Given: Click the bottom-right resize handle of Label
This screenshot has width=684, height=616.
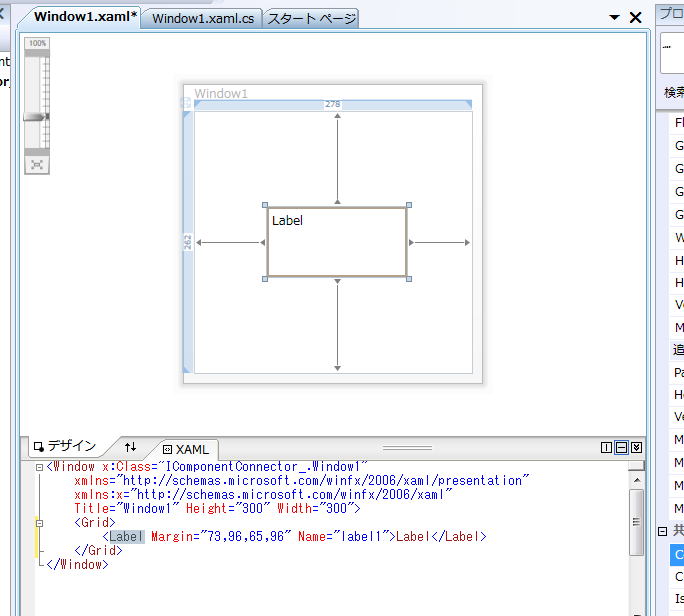Looking at the screenshot, I should click(x=409, y=279).
